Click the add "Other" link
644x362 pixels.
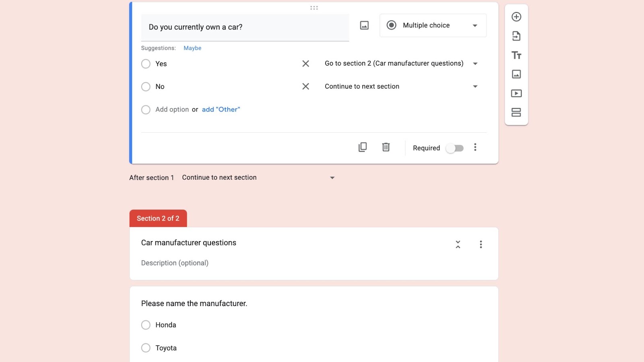click(x=221, y=109)
